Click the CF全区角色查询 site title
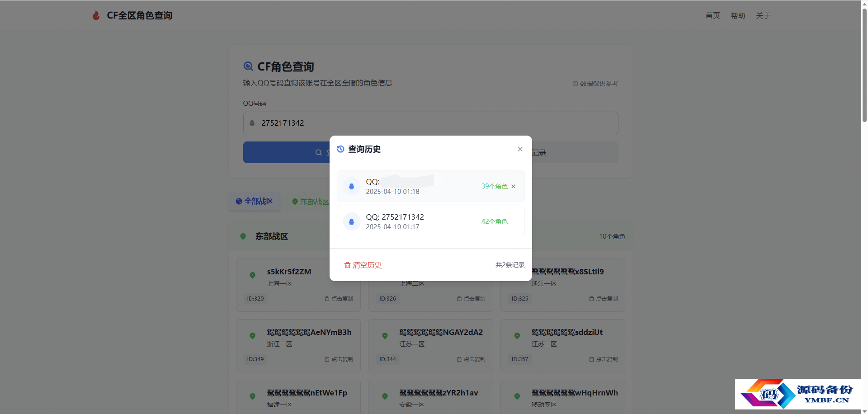 139,15
